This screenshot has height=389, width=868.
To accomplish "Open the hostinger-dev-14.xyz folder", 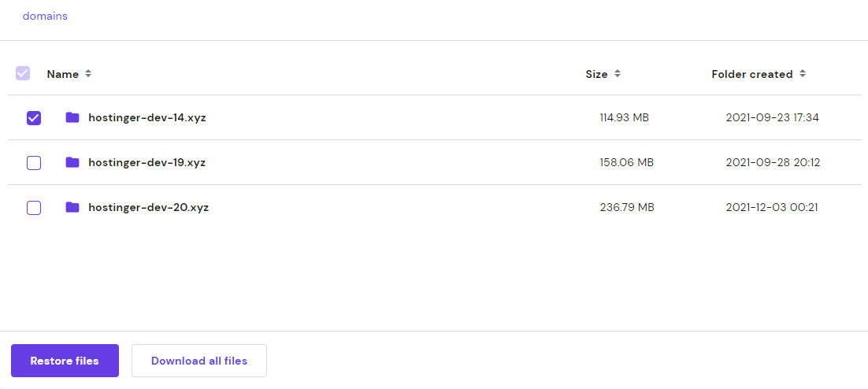I will pyautogui.click(x=147, y=118).
